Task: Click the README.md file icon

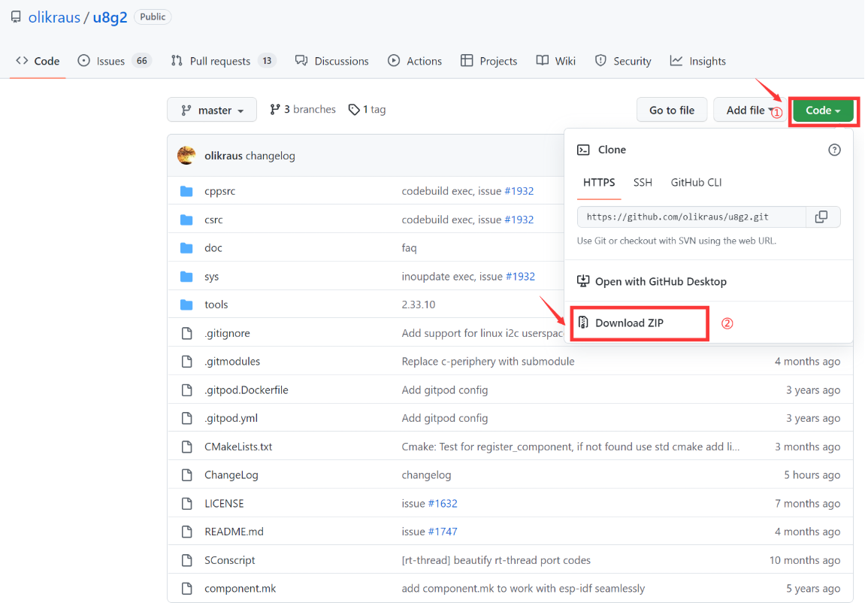Action: [x=186, y=532]
